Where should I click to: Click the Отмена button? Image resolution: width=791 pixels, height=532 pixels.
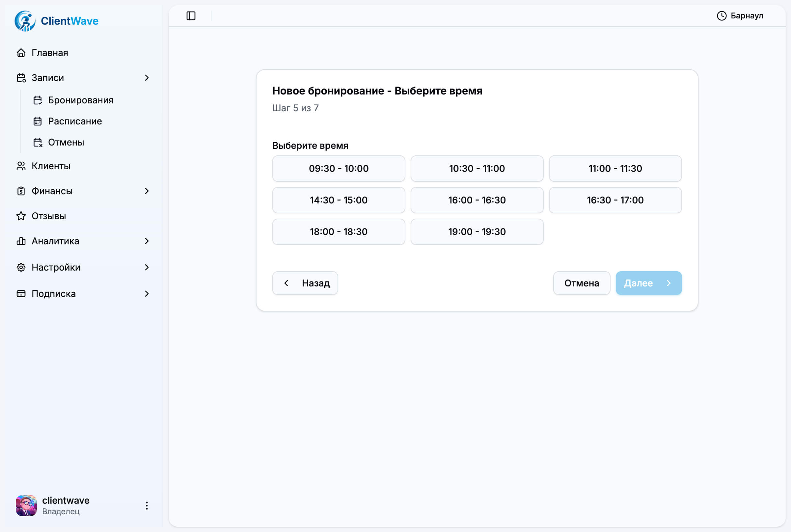(581, 283)
